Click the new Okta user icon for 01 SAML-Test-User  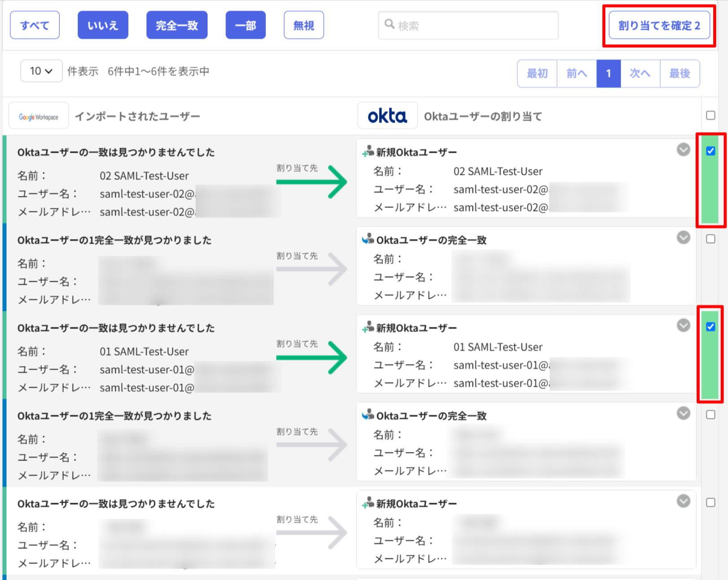click(366, 328)
